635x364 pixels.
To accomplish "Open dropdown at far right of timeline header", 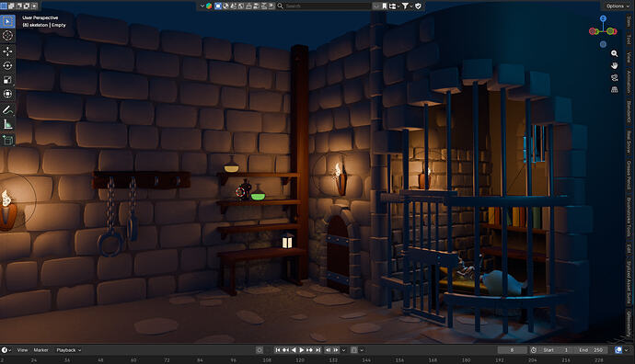I will point(626,350).
